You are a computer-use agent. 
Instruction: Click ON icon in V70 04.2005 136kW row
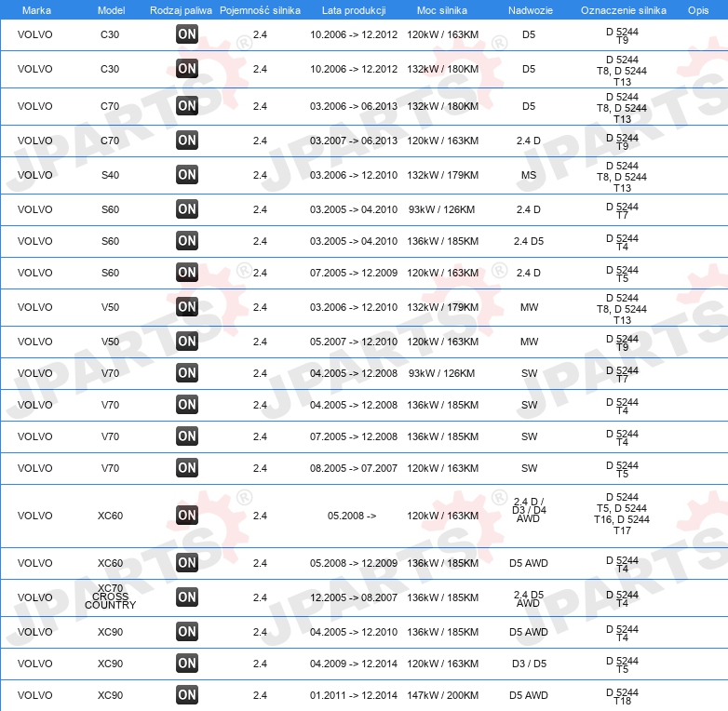[x=187, y=404]
